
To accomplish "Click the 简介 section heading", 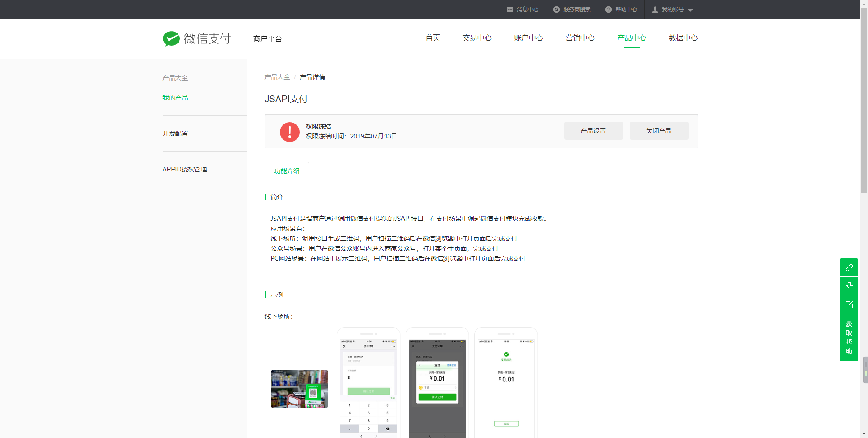I will click(277, 197).
